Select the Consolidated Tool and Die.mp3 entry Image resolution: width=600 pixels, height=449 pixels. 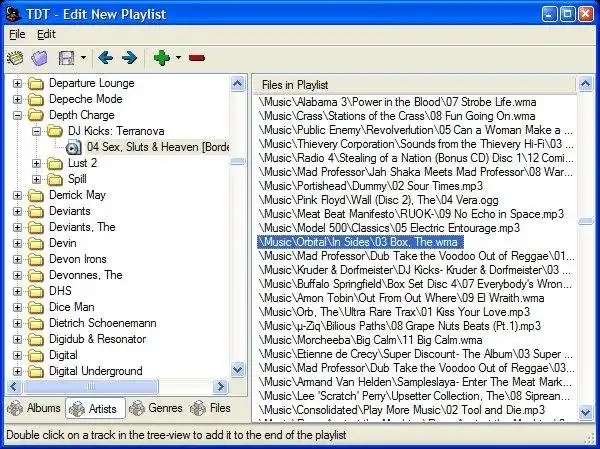401,410
